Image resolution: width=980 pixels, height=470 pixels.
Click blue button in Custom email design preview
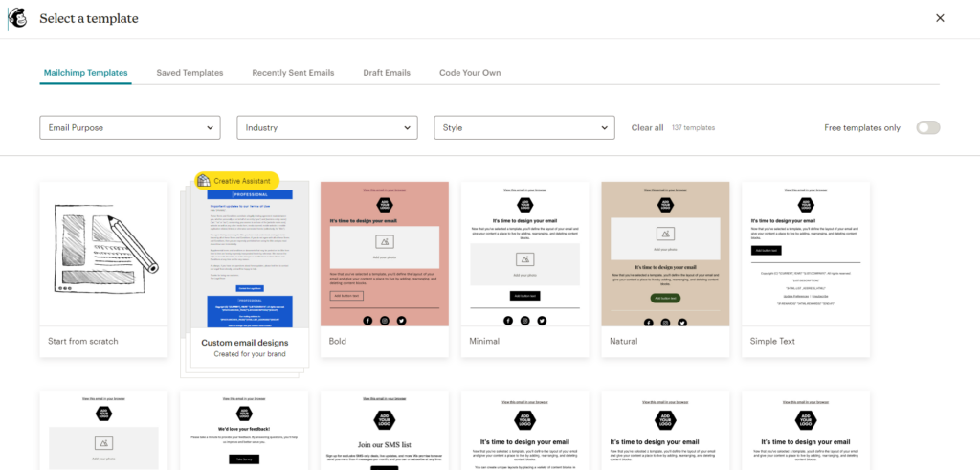pos(250,288)
